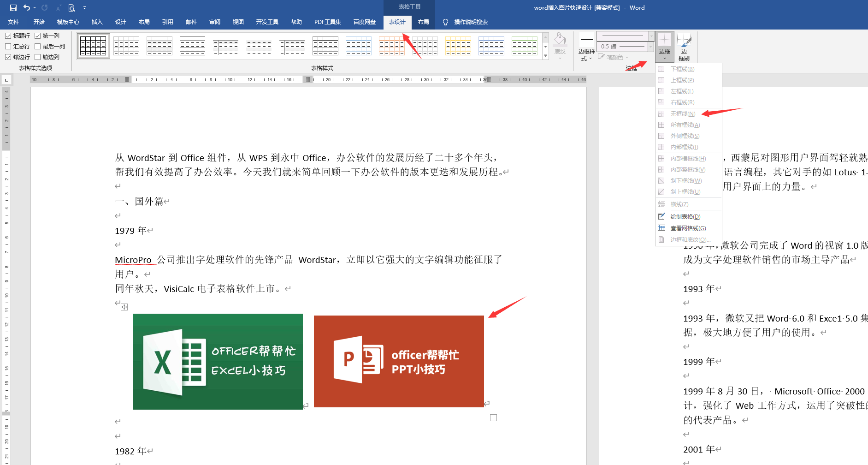The height and width of the screenshot is (465, 868).
Task: Click the Save icon in quick access toolbar
Action: [x=13, y=8]
